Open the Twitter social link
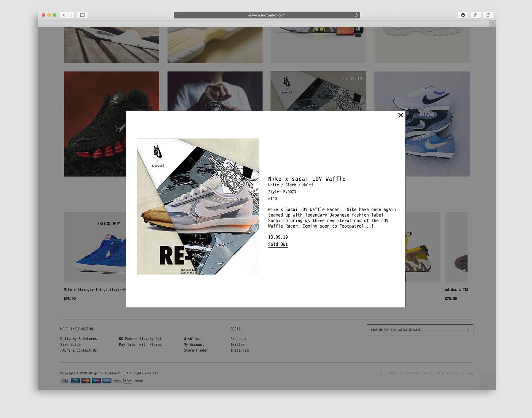This screenshot has height=418, width=532. [237, 345]
